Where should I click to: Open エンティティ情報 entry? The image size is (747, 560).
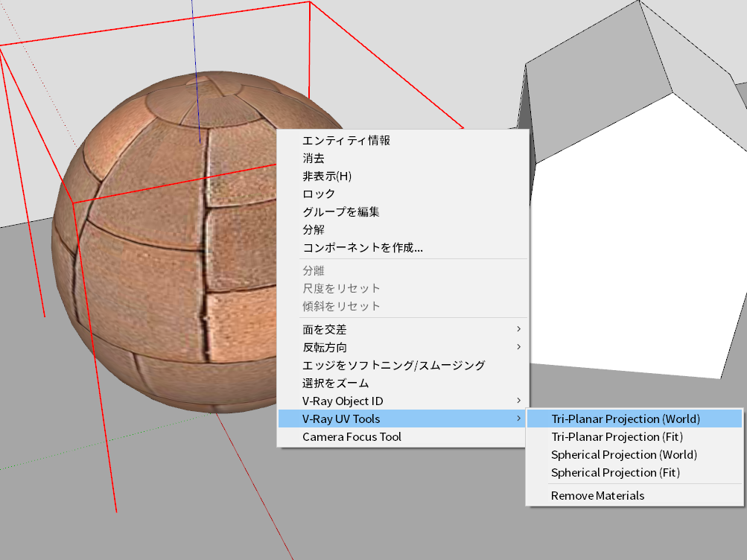402,141
